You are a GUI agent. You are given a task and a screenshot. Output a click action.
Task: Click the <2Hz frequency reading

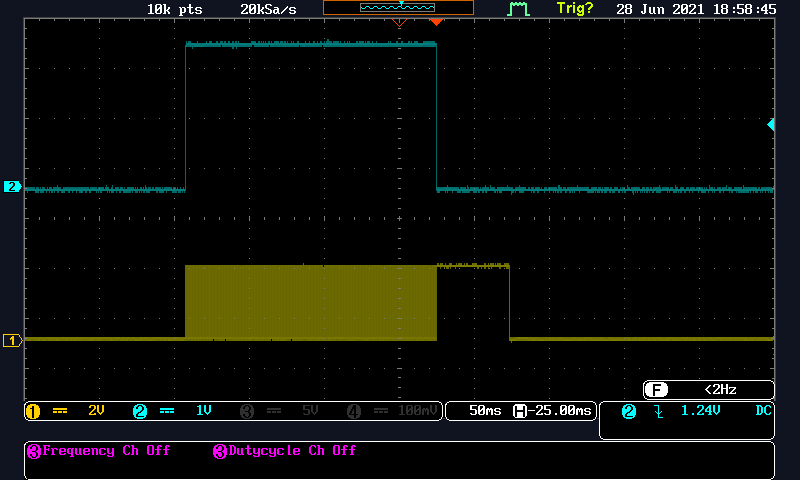[x=720, y=390]
